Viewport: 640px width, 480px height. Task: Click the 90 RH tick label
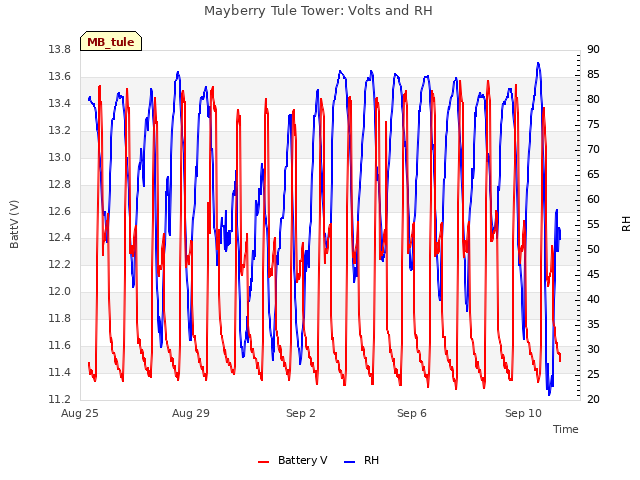point(593,50)
